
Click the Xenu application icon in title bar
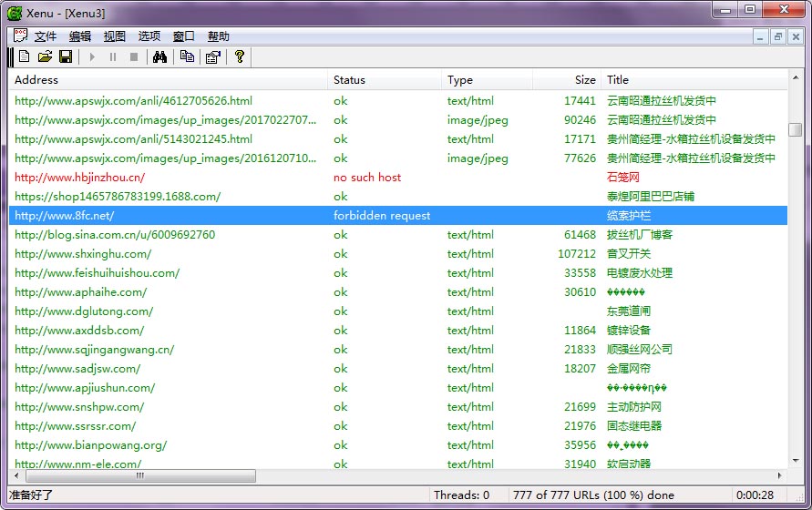pos(15,13)
